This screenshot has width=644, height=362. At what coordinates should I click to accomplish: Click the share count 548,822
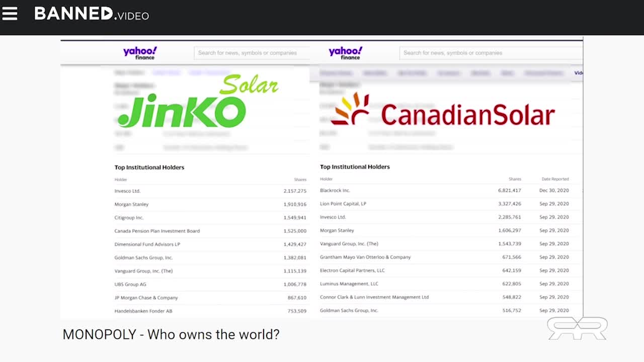[x=512, y=297]
